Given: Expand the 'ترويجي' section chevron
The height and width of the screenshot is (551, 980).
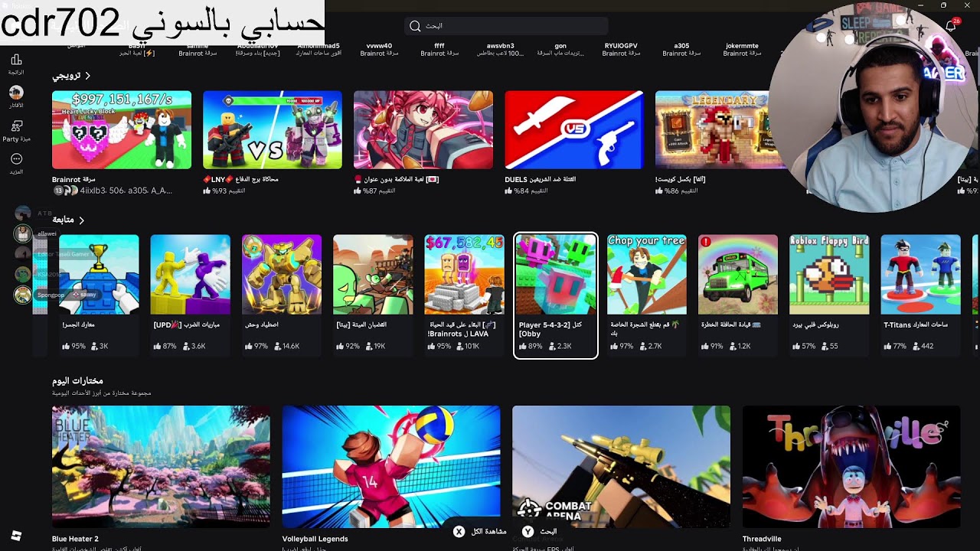Looking at the screenshot, I should pos(88,76).
